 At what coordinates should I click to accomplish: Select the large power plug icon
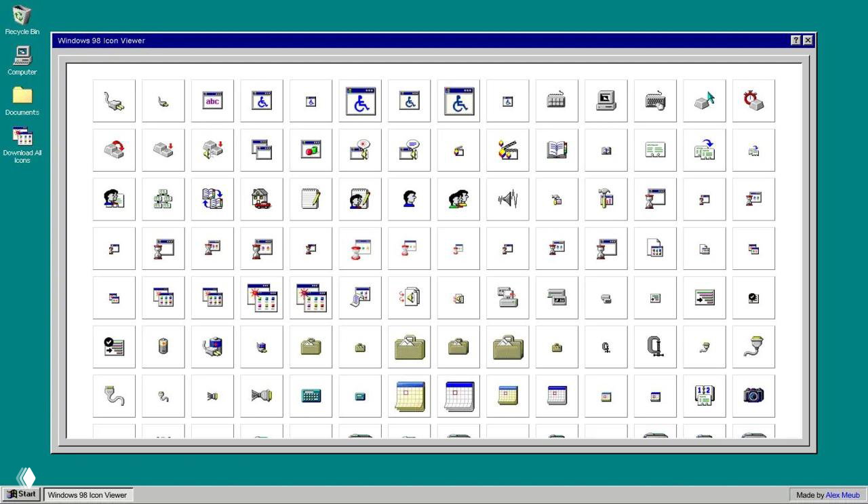114,101
